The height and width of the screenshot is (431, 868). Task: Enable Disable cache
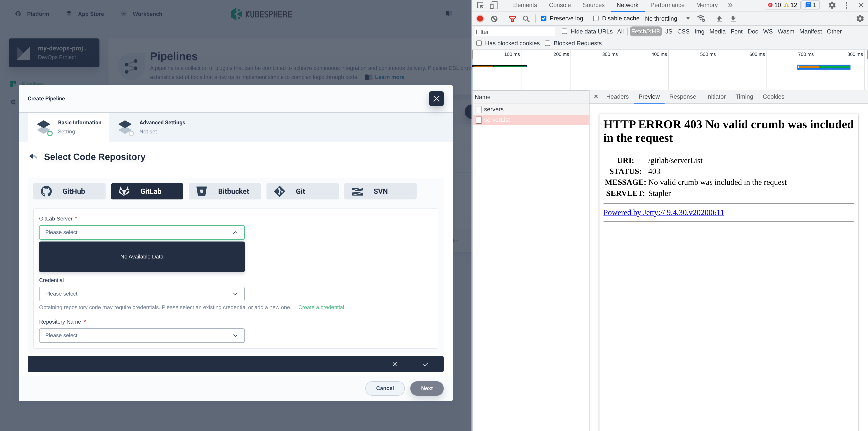coord(596,18)
